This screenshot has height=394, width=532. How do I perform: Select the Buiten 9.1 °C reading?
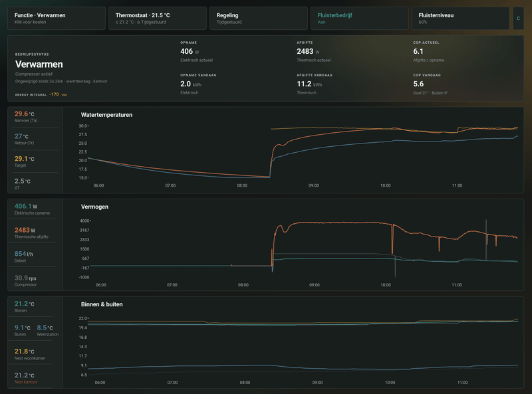pyautogui.click(x=22, y=331)
